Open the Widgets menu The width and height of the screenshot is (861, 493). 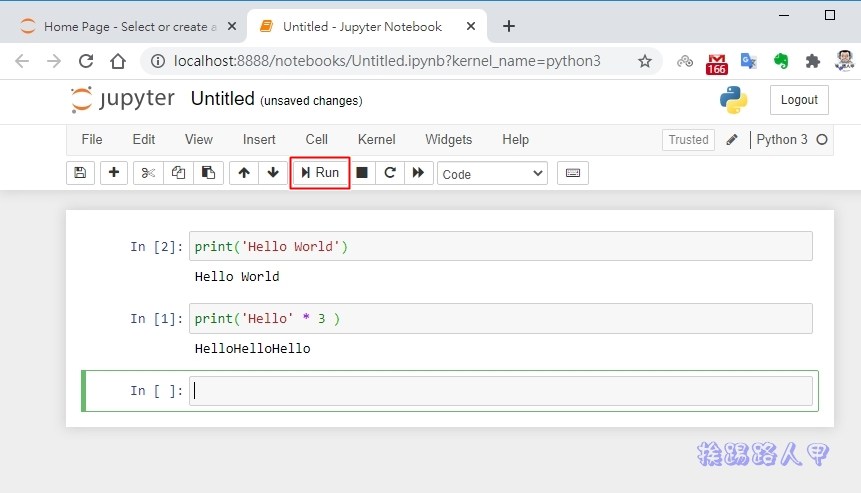(448, 140)
